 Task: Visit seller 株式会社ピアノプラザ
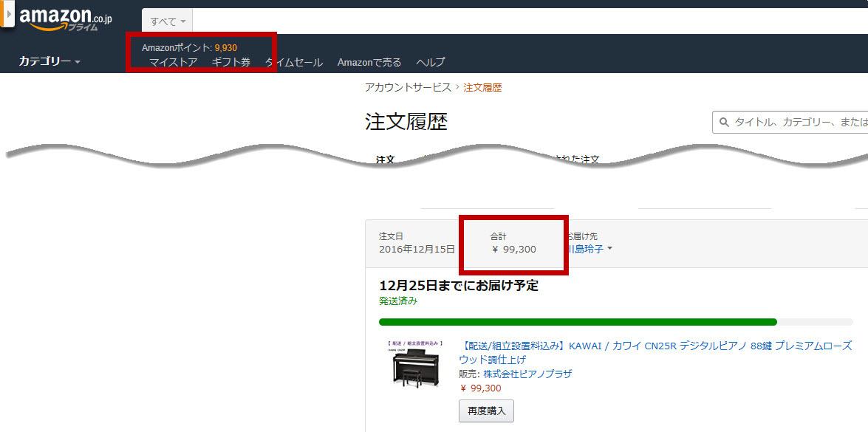point(527,374)
